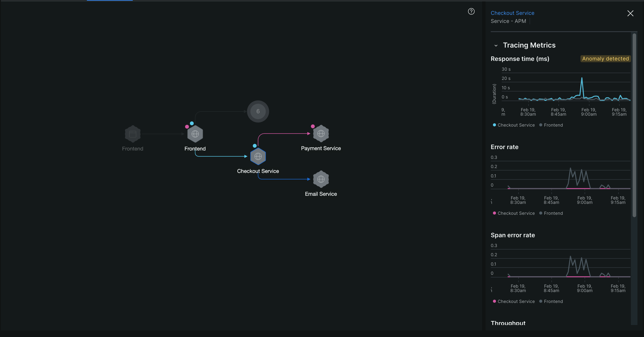The image size is (644, 337).
Task: Select the dimmed Frontend browser node
Action: click(x=133, y=134)
